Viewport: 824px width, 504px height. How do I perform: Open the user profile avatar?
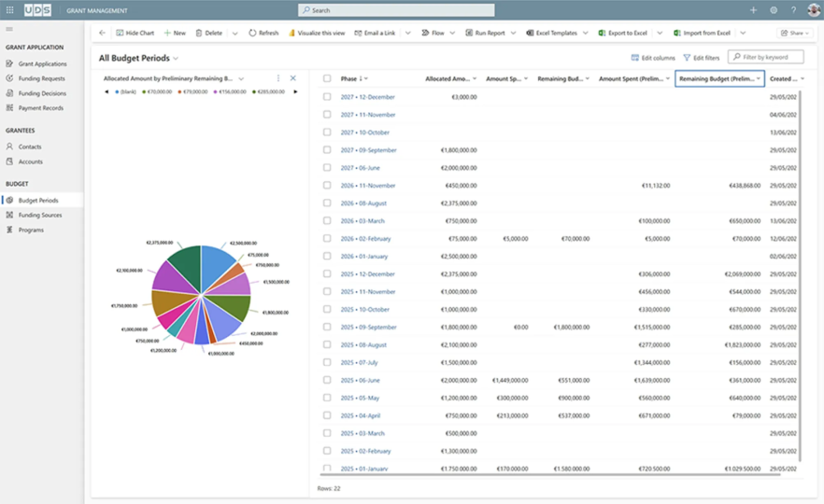814,10
